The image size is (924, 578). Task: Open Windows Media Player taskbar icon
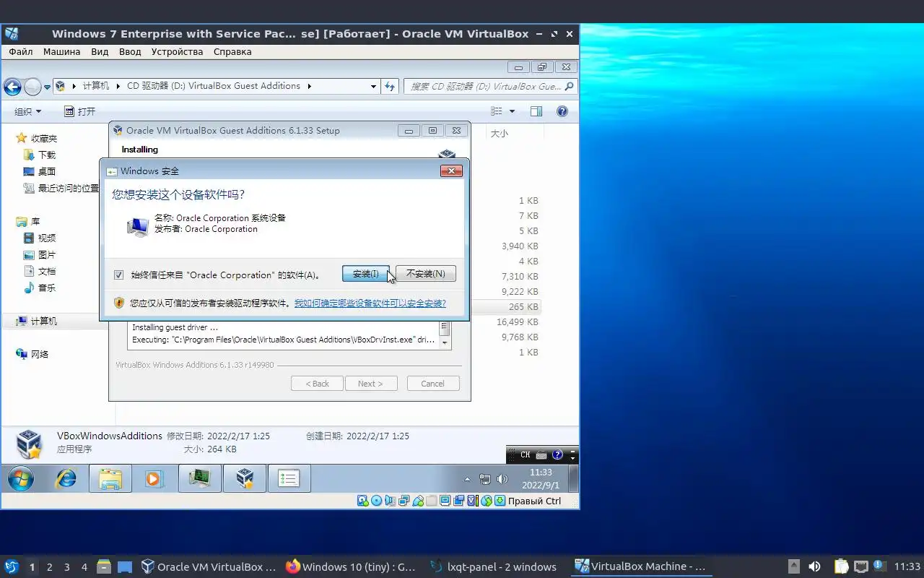click(x=153, y=478)
